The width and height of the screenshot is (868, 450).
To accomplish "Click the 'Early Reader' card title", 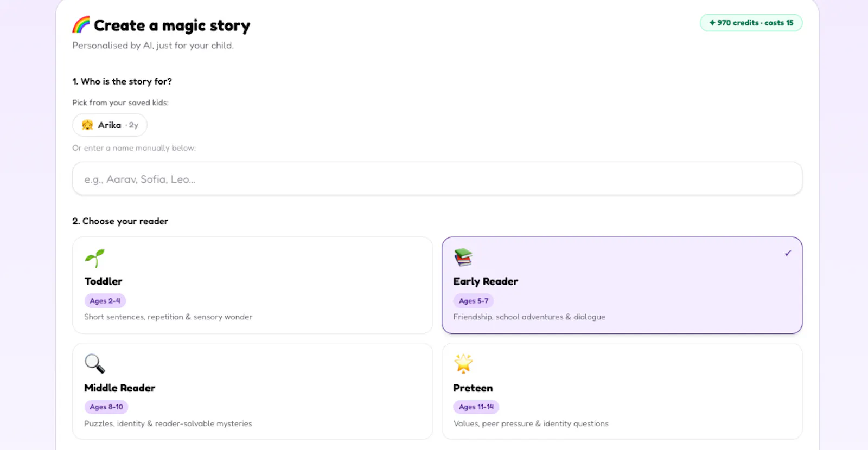I will (486, 281).
